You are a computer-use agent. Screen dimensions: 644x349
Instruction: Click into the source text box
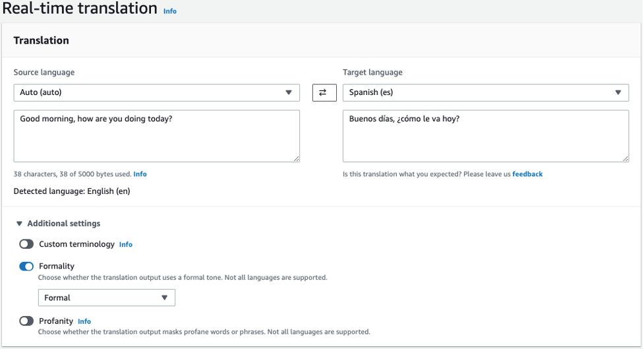pos(156,136)
